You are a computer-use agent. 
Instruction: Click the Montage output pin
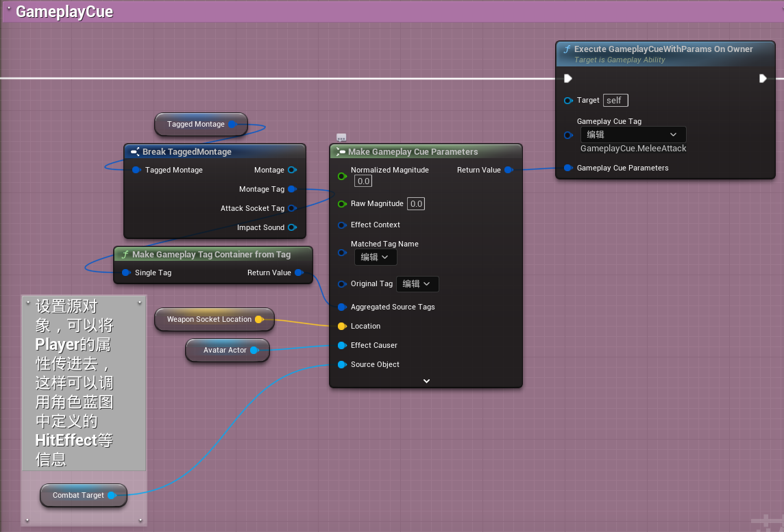click(293, 170)
